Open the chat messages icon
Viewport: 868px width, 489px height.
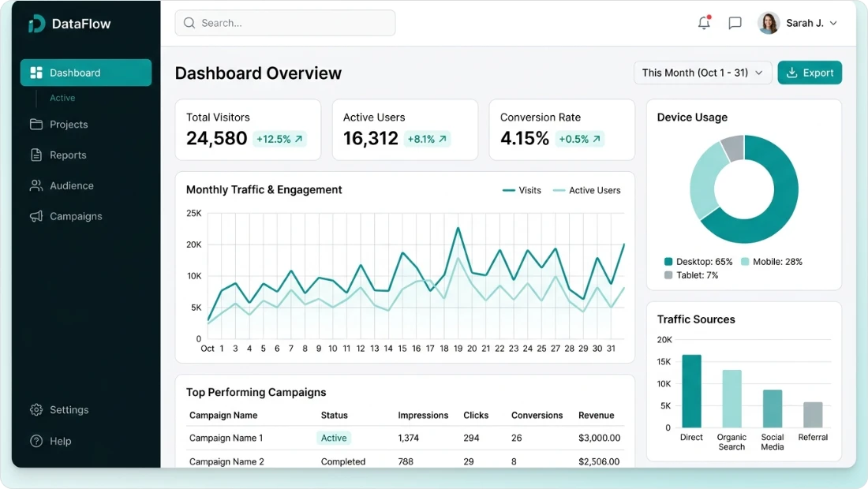click(735, 23)
